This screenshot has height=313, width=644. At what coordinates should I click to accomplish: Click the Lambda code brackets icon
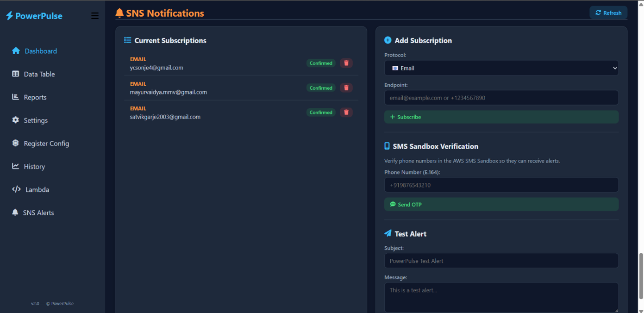(16, 189)
